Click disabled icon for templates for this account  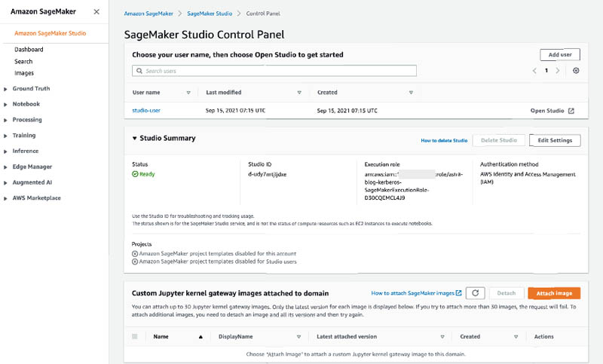(x=135, y=254)
